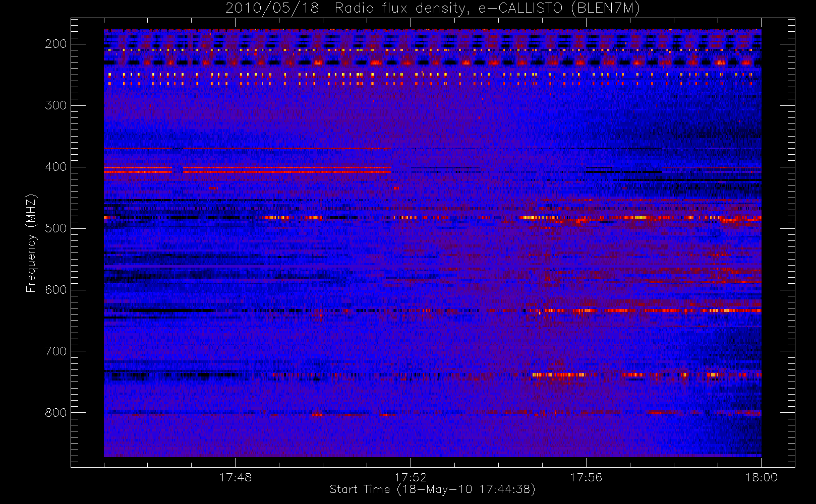The width and height of the screenshot is (816, 504).
Task: Click the 17:56 time tick label
Action: 586,477
